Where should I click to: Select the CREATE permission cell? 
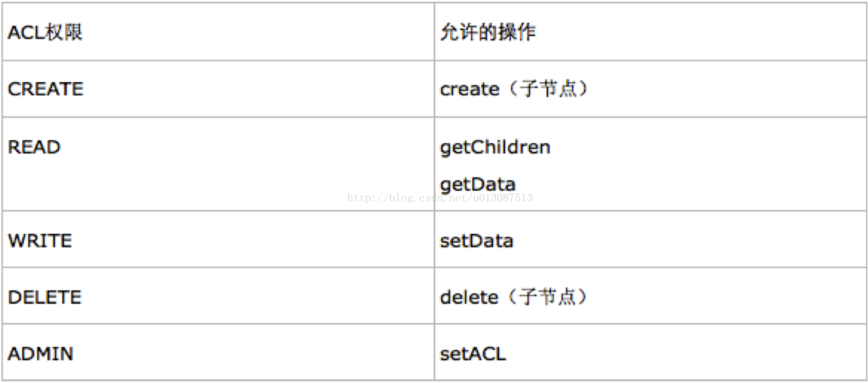218,89
